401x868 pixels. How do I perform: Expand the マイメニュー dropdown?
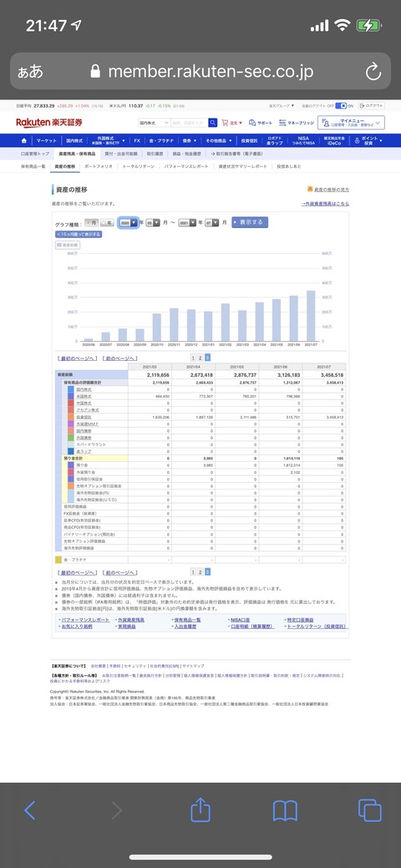(351, 123)
